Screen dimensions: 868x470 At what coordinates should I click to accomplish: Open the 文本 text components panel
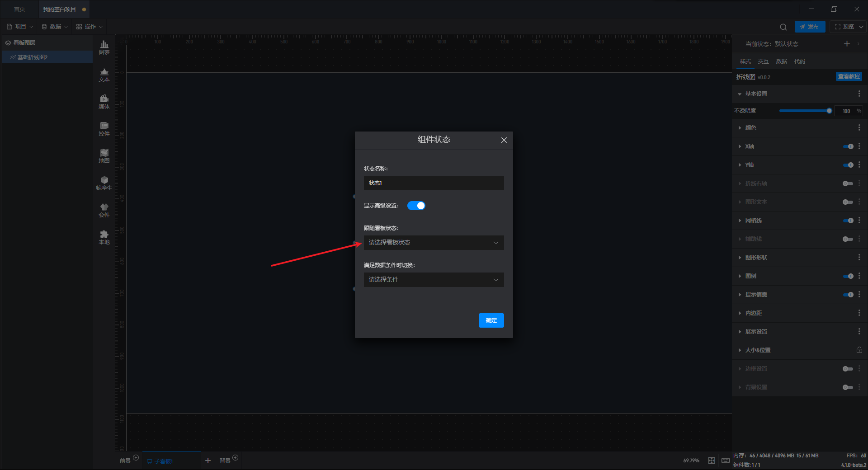click(104, 75)
